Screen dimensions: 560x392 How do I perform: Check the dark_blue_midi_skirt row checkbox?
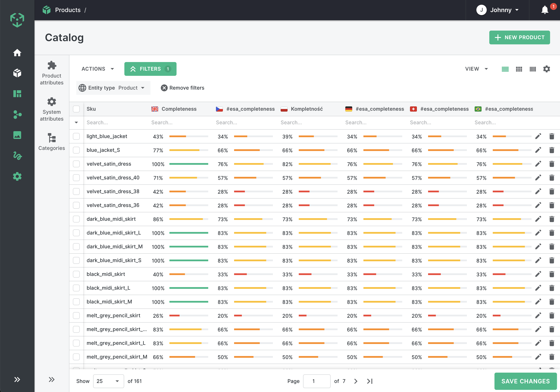click(x=76, y=219)
